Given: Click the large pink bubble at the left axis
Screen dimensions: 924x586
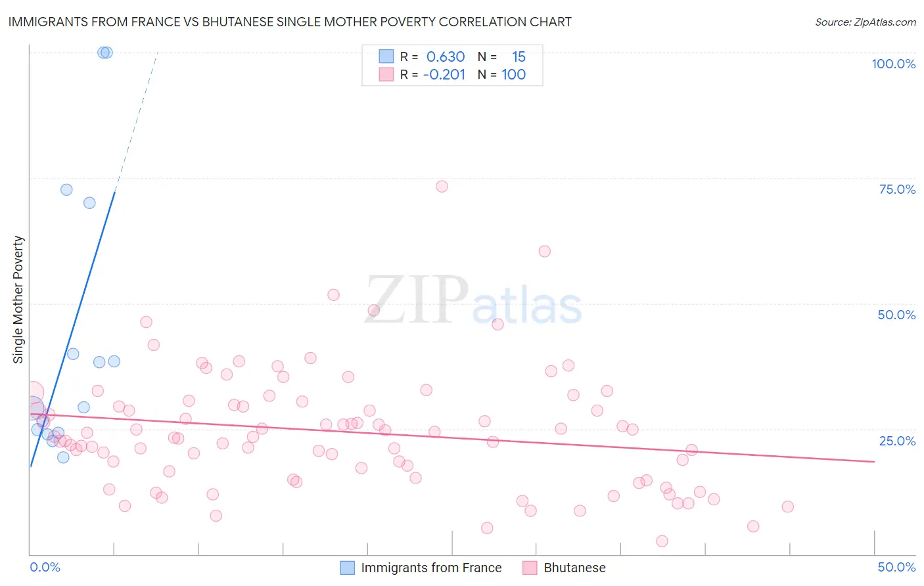Looking at the screenshot, I should pyautogui.click(x=32, y=393).
